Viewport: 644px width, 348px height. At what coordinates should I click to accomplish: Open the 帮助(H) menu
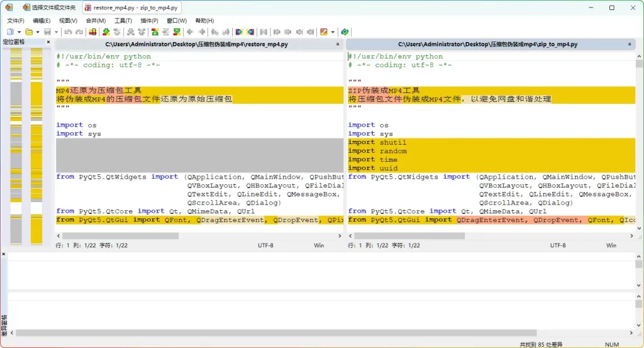click(x=204, y=21)
